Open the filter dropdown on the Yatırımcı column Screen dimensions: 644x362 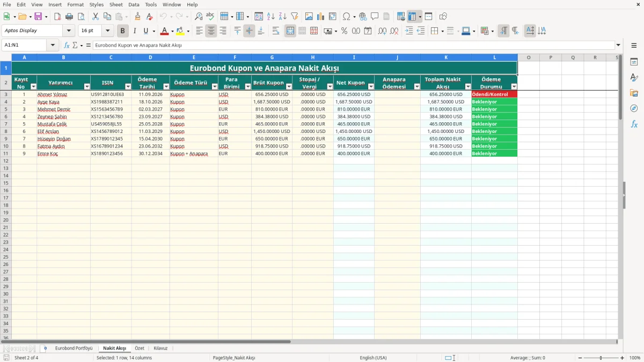pos(87,86)
